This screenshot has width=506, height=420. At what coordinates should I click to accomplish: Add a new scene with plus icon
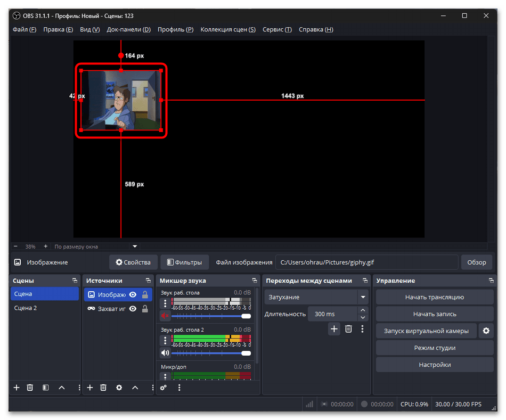pos(17,388)
